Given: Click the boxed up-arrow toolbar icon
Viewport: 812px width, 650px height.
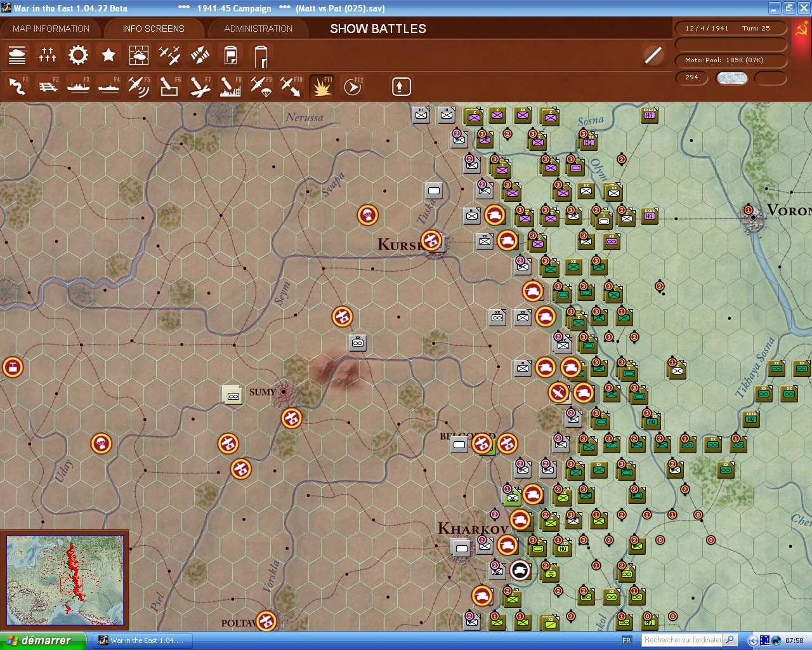Looking at the screenshot, I should click(401, 86).
